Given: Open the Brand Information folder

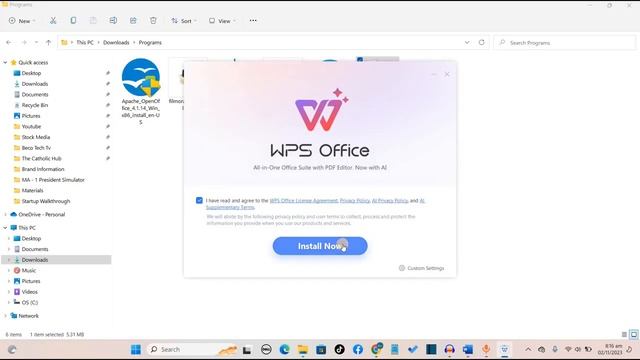Looking at the screenshot, I should coord(43,169).
